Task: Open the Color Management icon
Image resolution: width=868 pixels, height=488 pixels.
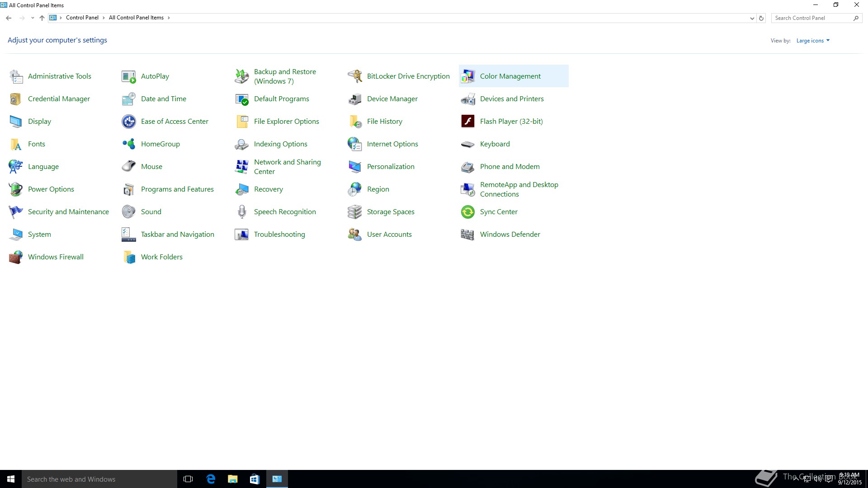Action: tap(468, 76)
